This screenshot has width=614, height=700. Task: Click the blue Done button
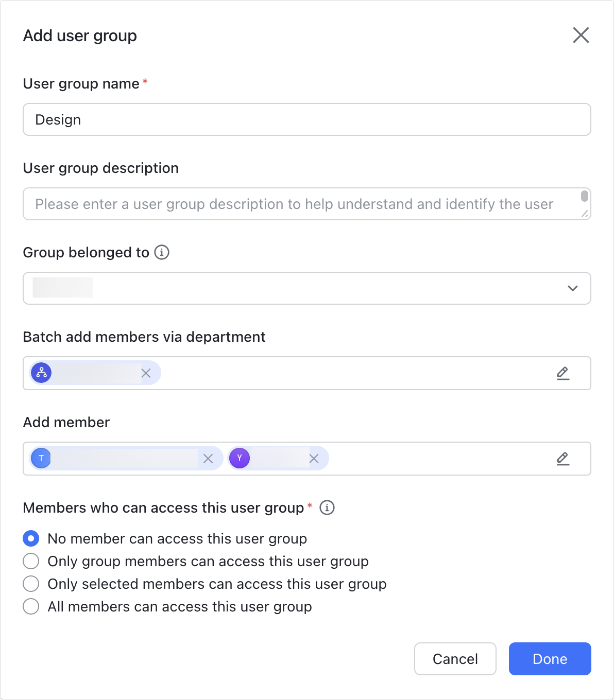point(550,659)
